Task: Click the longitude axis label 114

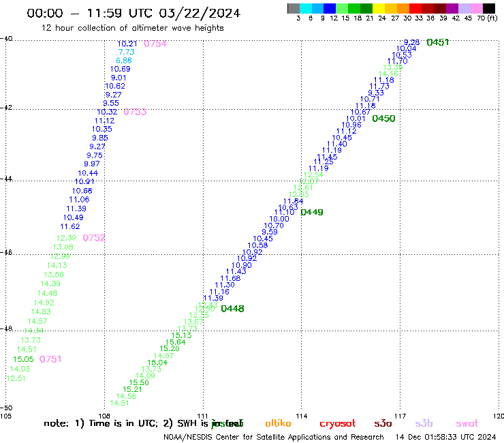Action: (x=302, y=416)
